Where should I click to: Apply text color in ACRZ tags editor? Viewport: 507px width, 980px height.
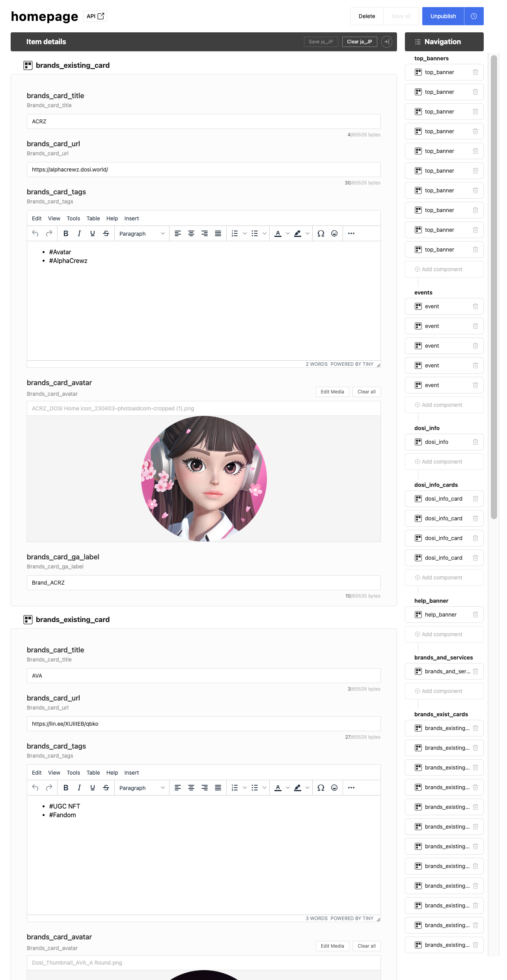pos(278,233)
